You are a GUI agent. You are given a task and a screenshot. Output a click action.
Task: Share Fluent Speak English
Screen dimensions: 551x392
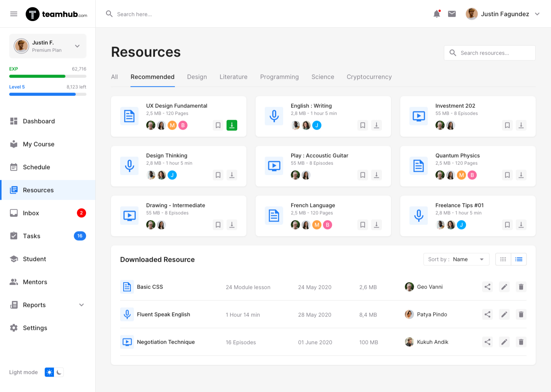487,314
